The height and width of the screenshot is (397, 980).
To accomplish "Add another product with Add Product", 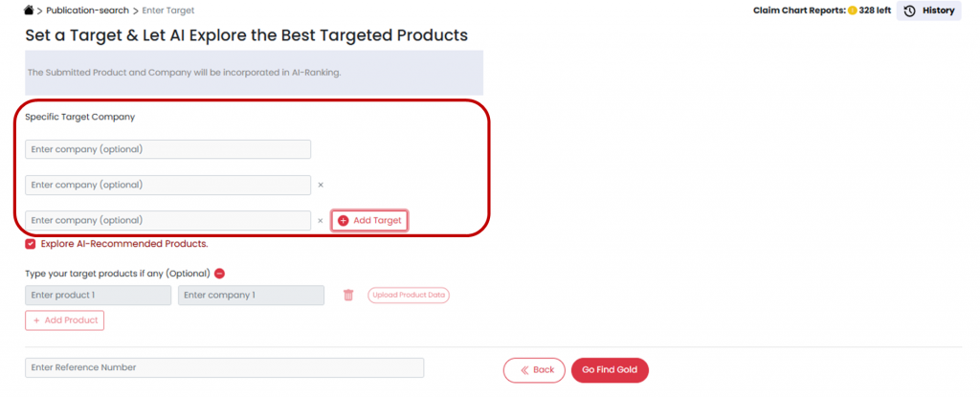I will coord(64,320).
